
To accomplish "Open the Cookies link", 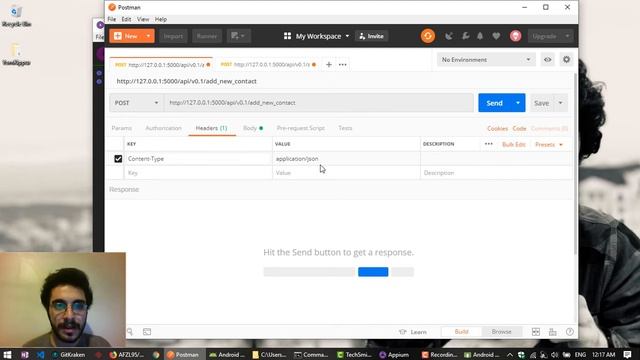I will pos(497,129).
